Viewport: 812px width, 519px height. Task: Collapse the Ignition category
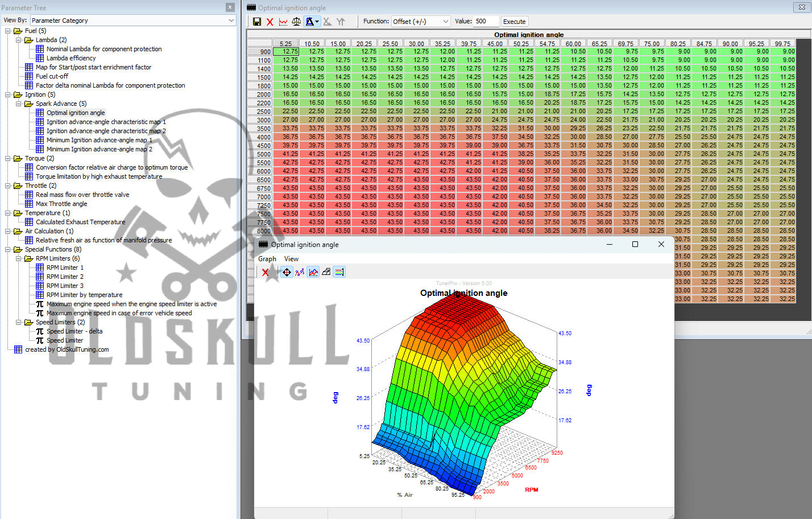coord(8,94)
